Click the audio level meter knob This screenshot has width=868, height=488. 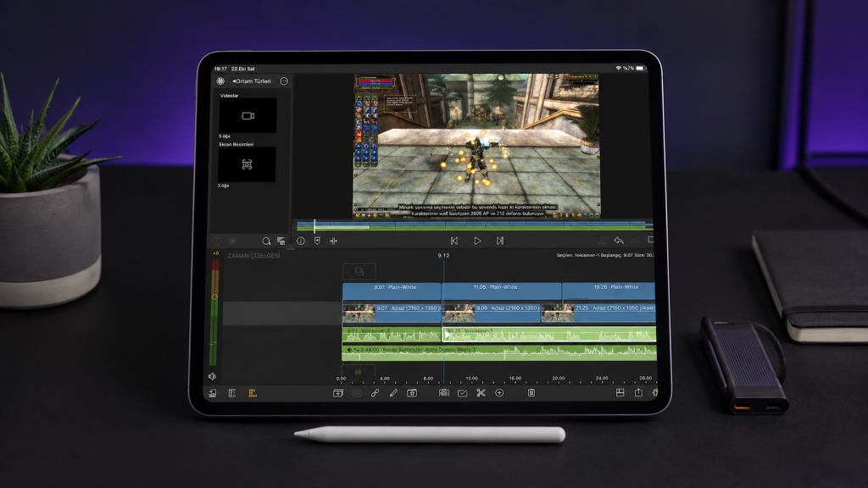[214, 297]
